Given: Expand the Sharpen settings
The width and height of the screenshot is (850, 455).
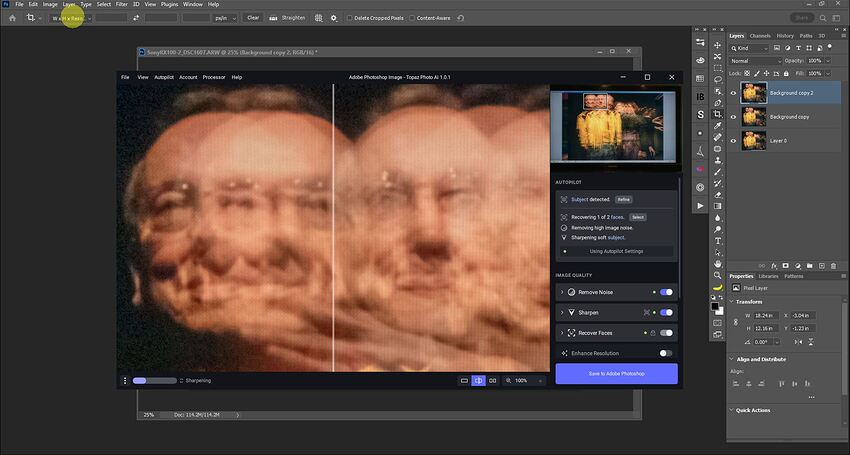Looking at the screenshot, I should 562,313.
